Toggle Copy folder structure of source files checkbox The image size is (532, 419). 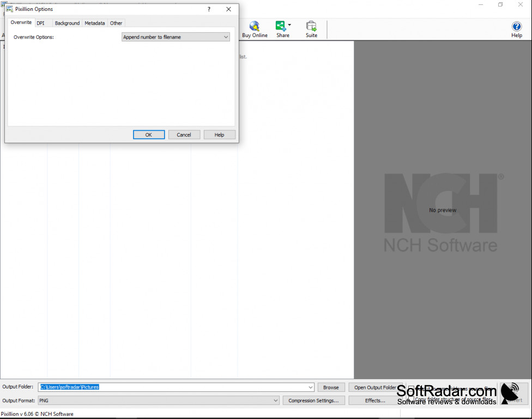click(411, 400)
